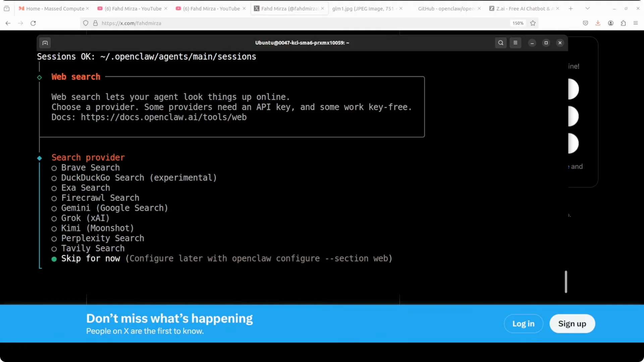This screenshot has width=644, height=362.
Task: Click padlock site info icon
Action: click(x=96, y=23)
